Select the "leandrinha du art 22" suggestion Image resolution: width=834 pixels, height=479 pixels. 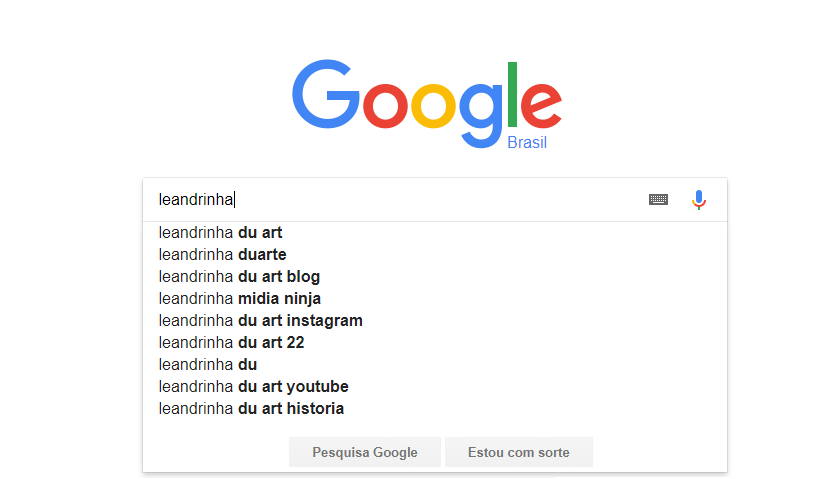232,343
